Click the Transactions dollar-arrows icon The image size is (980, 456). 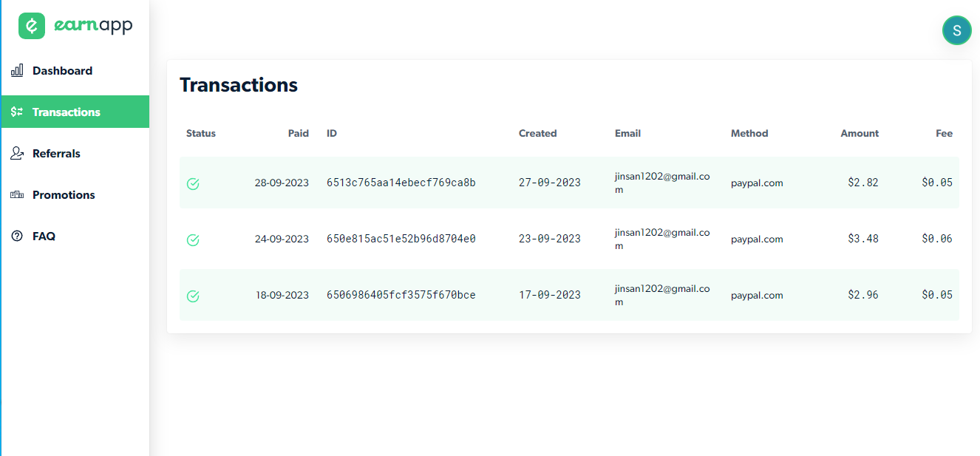tap(17, 112)
